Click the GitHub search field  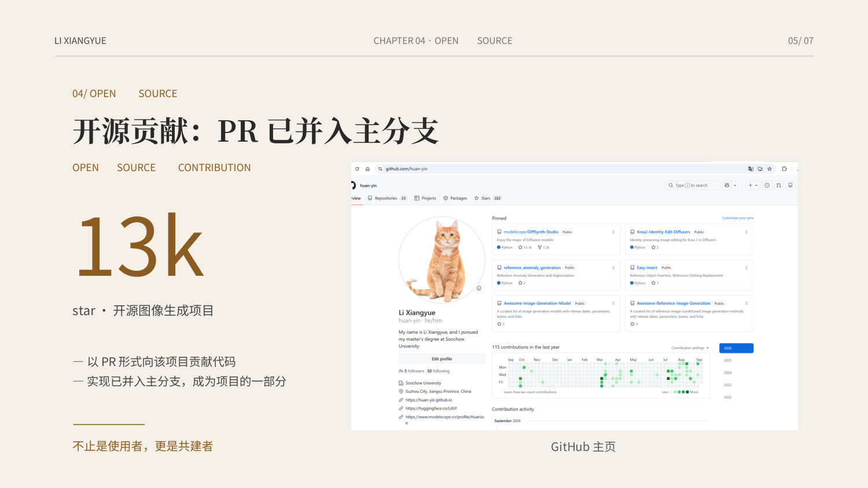tap(692, 186)
